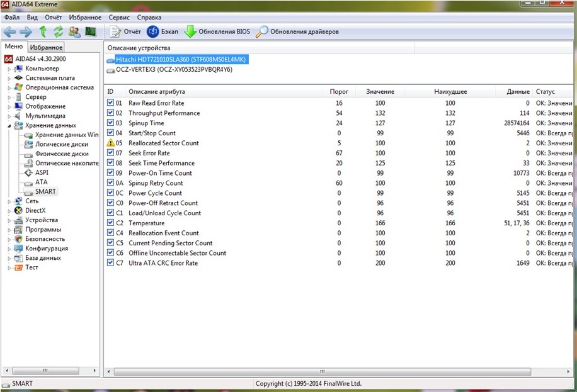Click the AIDA64 root icon in tree
Viewport: 577px width, 392px height.
coord(8,59)
